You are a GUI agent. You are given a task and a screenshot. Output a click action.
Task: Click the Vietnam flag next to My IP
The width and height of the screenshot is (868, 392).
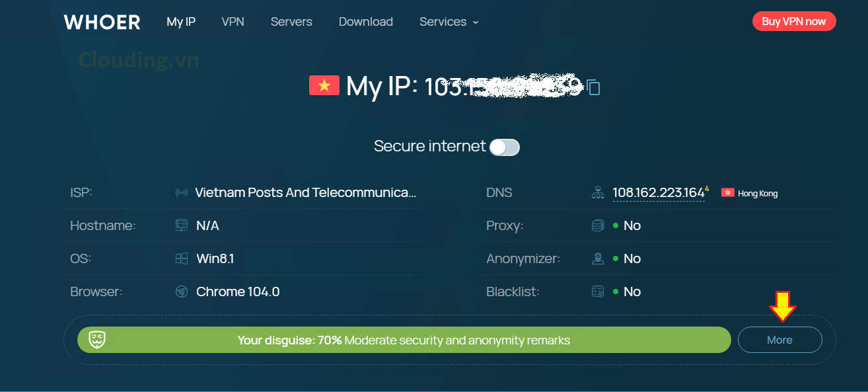[x=324, y=85]
